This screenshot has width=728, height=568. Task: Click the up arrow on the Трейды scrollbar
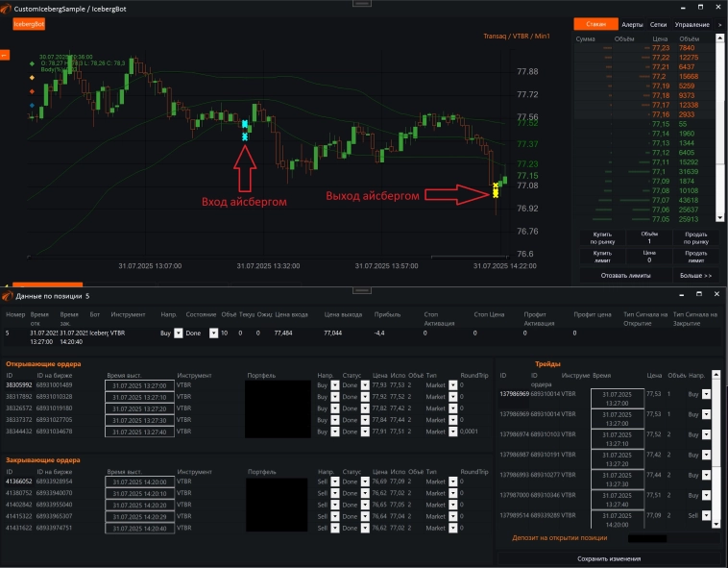click(716, 374)
